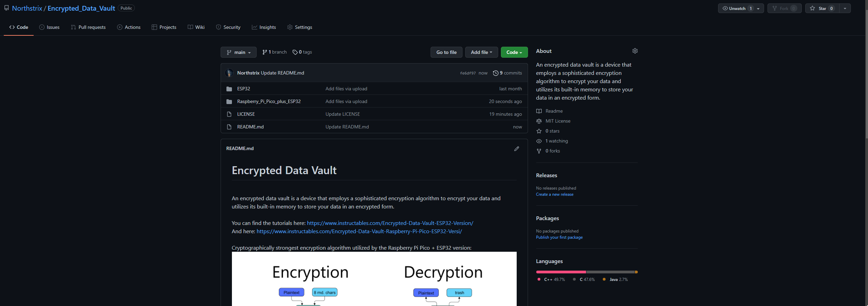Open the Issues tab
The image size is (868, 306).
pos(49,27)
